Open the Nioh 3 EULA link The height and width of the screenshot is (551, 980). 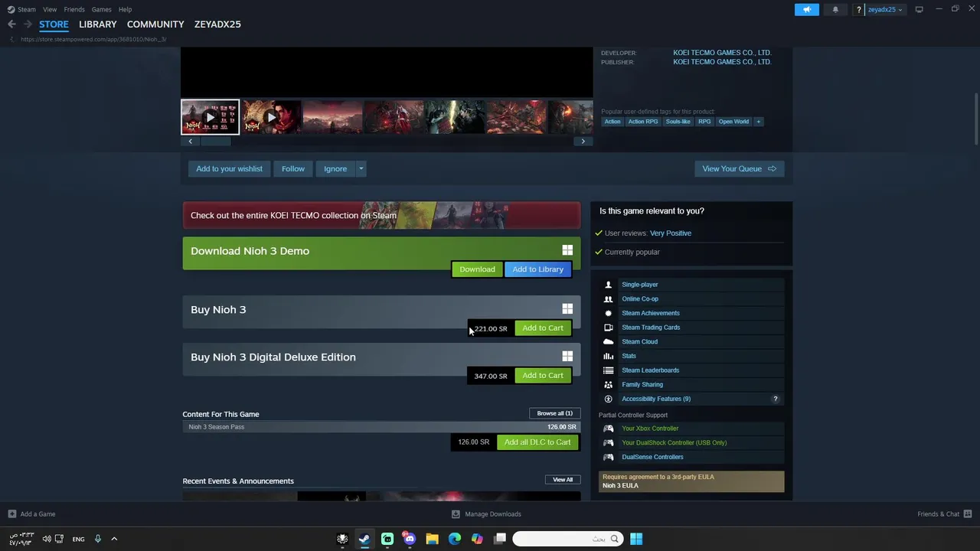click(620, 486)
